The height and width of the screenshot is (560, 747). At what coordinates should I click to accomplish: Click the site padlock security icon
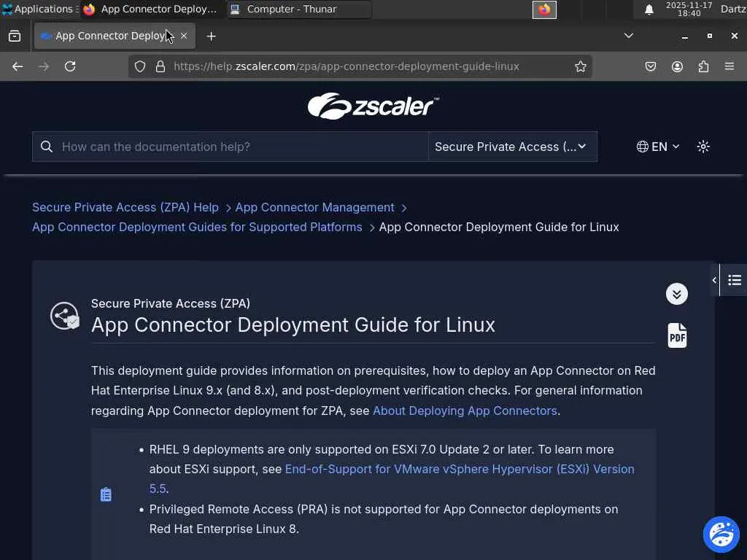pyautogui.click(x=160, y=66)
